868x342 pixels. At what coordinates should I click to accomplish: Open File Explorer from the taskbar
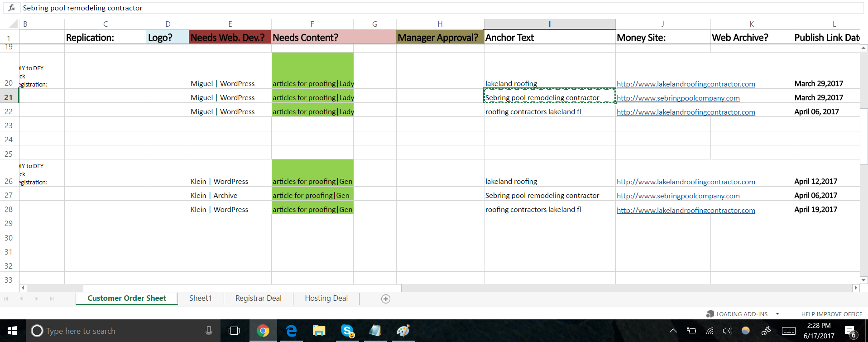point(319,331)
